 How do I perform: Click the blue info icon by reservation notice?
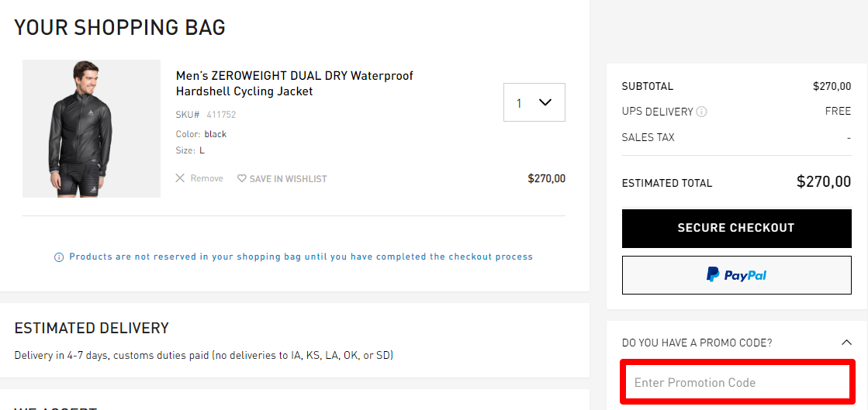click(59, 257)
